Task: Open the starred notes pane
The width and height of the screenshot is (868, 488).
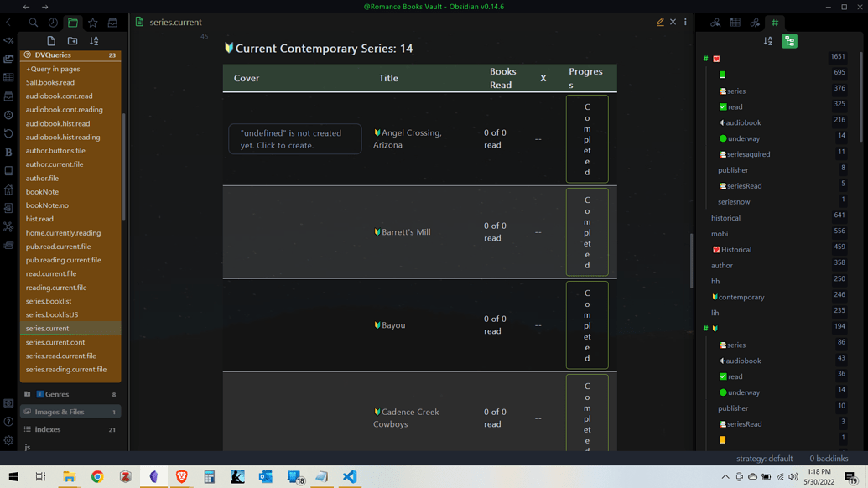Action: (93, 23)
